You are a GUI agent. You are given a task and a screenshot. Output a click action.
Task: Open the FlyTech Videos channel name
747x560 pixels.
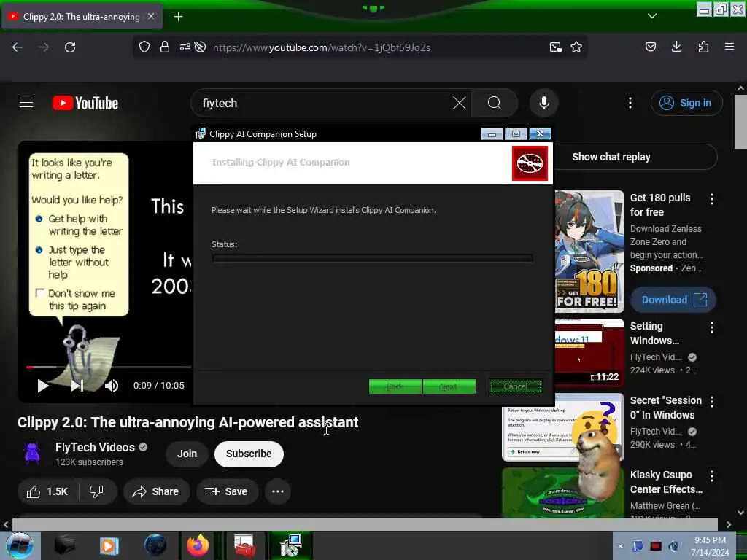coord(95,447)
